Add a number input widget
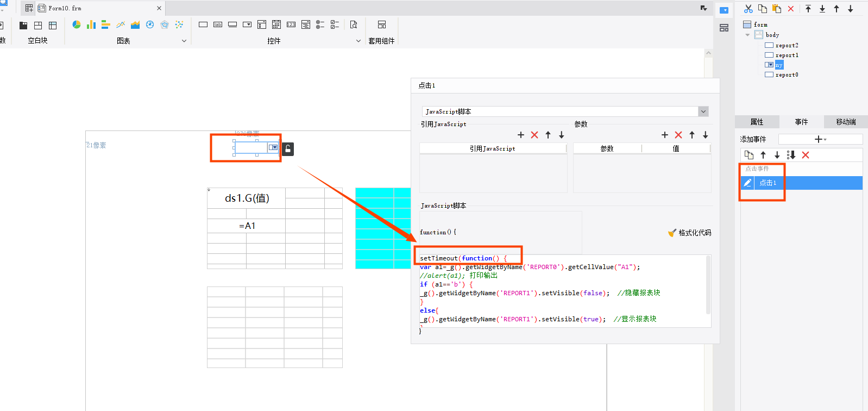This screenshot has height=411, width=868. [x=291, y=25]
